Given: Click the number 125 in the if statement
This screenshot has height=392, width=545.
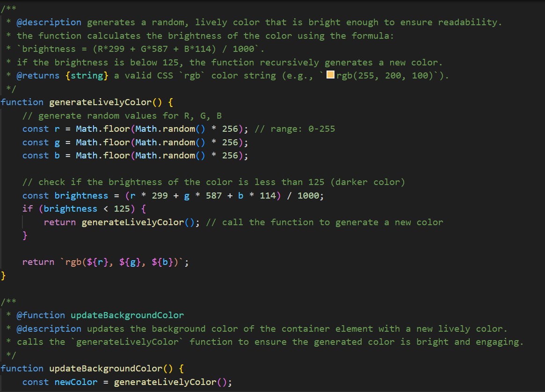Looking at the screenshot, I should (122, 209).
